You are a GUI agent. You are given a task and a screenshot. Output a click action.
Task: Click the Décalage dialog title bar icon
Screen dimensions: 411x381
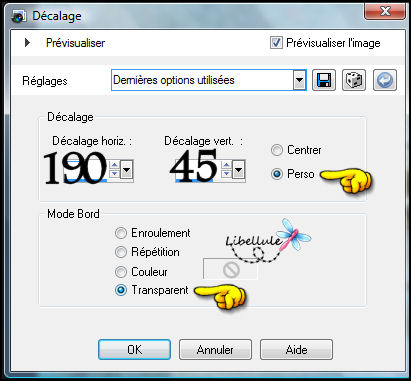click(x=19, y=16)
